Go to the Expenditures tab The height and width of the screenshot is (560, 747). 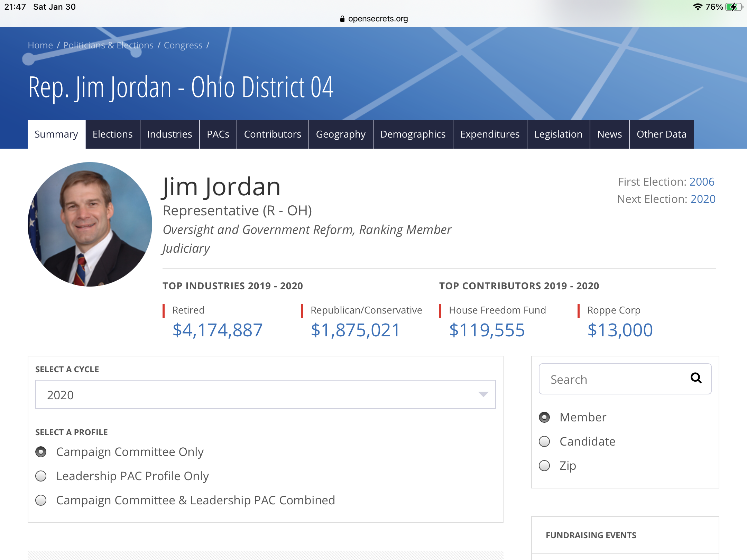[x=490, y=134]
